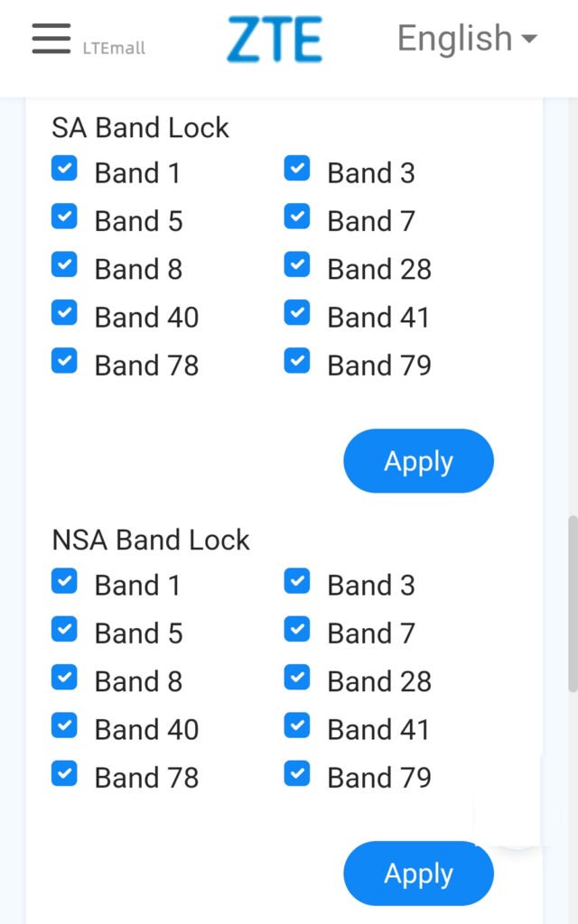578x924 pixels.
Task: Toggle NSA Band 3 checkbox
Action: pos(297,581)
